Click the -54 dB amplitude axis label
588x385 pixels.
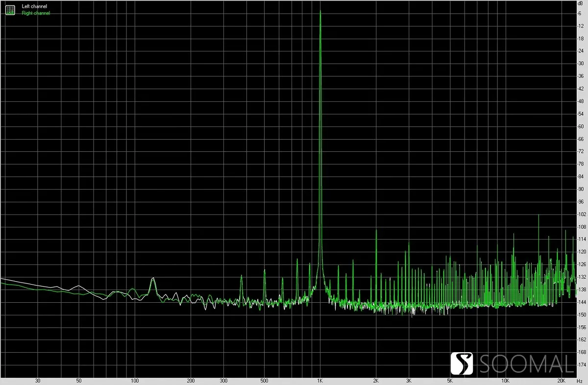pos(581,114)
